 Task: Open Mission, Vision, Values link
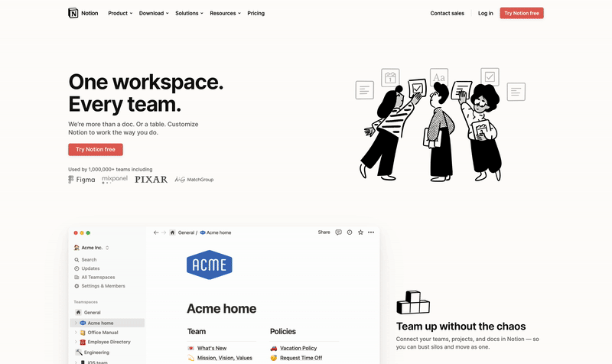(225, 358)
